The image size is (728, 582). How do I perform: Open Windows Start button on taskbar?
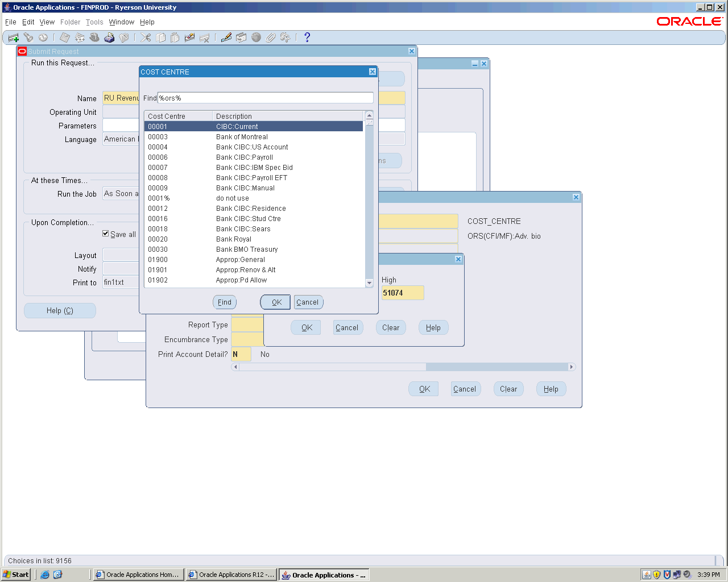[x=16, y=575]
